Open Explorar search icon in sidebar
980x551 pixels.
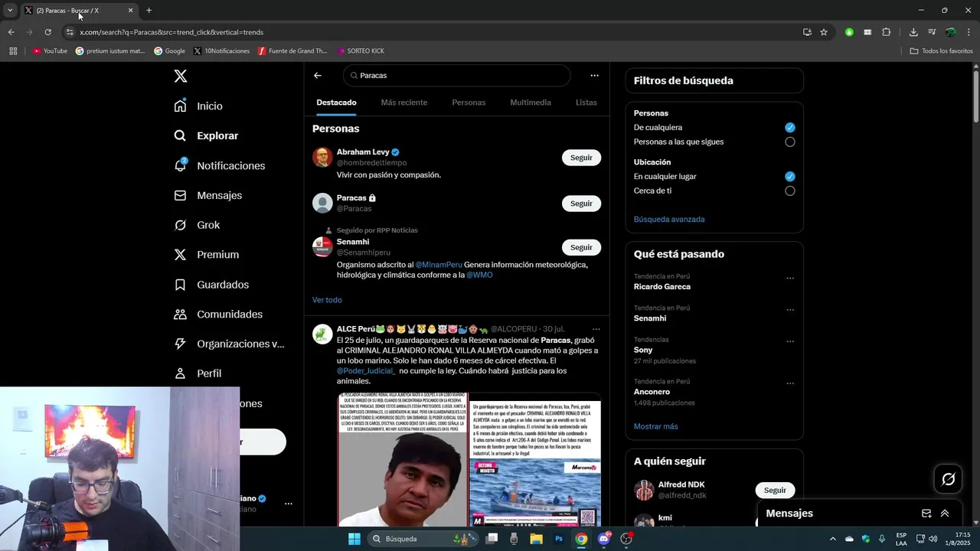(181, 135)
